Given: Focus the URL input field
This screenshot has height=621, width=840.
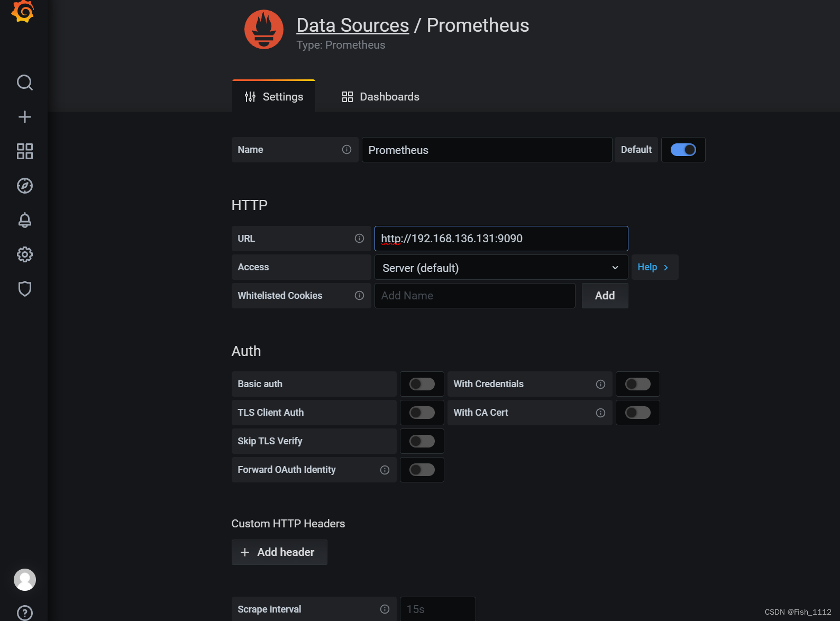Looking at the screenshot, I should (x=501, y=239).
